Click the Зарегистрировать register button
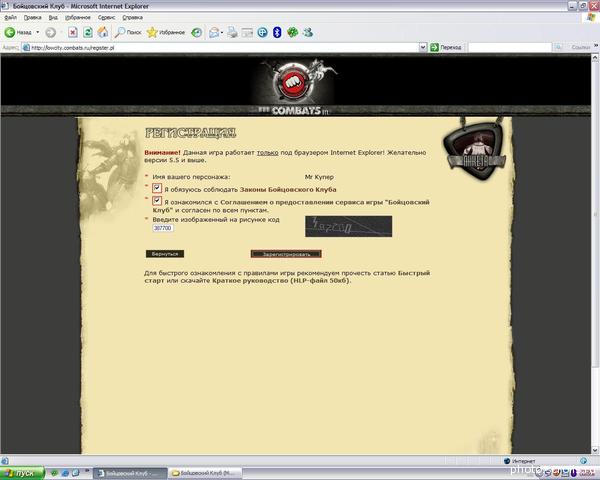This screenshot has width=600, height=480. click(x=286, y=254)
